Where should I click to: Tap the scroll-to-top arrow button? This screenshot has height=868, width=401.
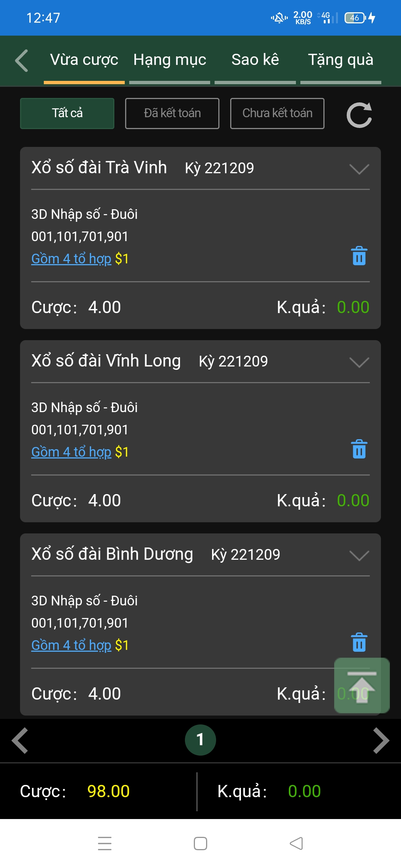click(x=362, y=685)
